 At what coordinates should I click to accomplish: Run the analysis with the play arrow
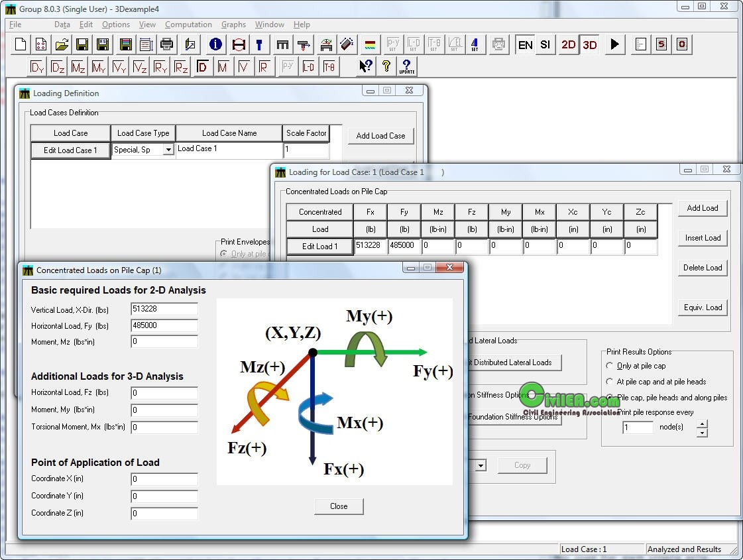[614, 44]
